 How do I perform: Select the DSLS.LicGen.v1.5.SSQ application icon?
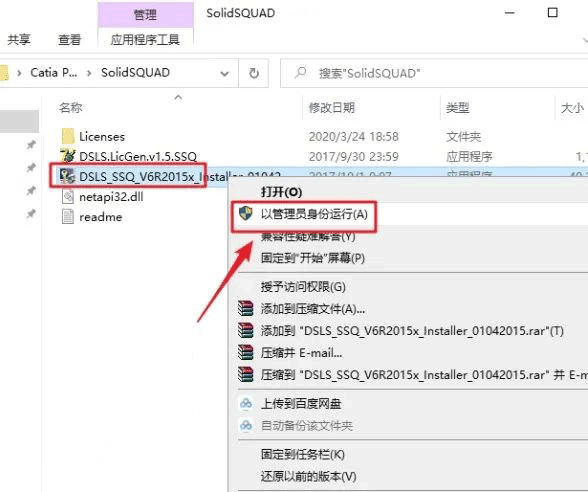[x=68, y=156]
